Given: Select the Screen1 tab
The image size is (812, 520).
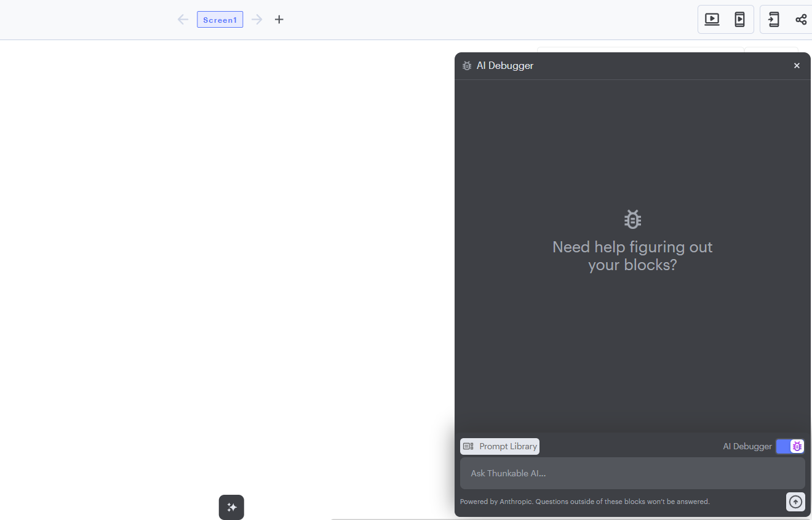Looking at the screenshot, I should coord(220,20).
